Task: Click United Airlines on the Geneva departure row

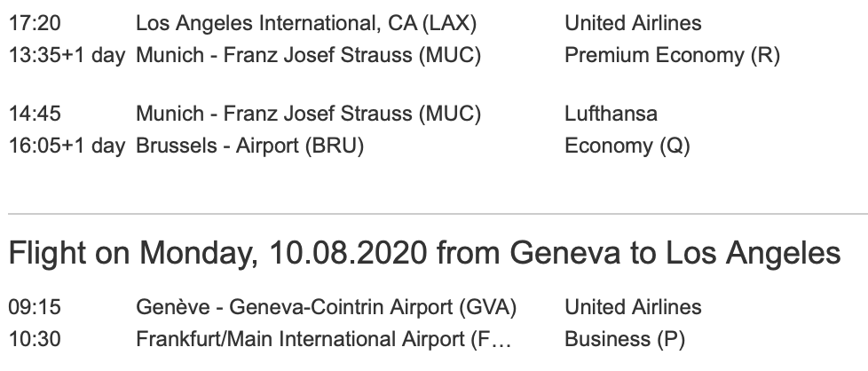Action: point(633,307)
